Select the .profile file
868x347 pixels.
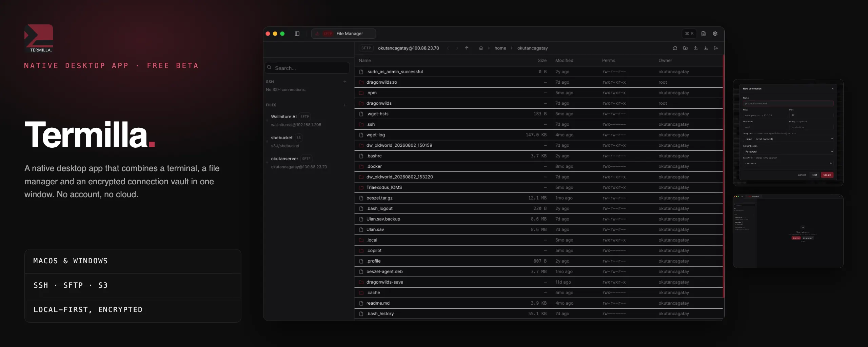click(538, 261)
